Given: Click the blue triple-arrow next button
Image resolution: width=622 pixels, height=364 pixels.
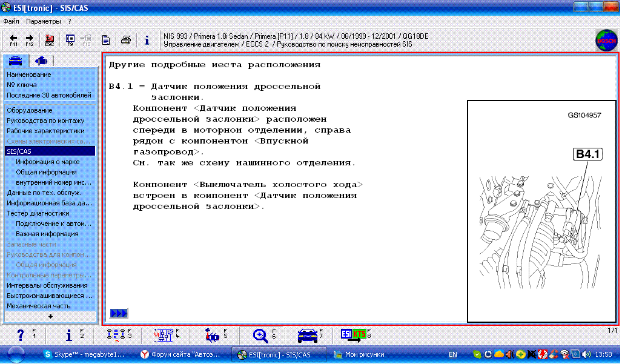Looking at the screenshot, I should click(x=119, y=313).
